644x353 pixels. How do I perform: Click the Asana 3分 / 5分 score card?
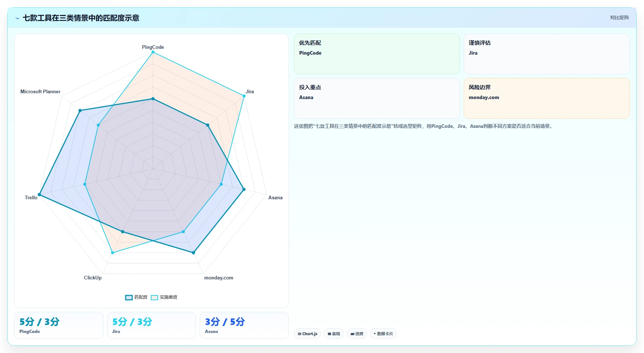pyautogui.click(x=244, y=325)
